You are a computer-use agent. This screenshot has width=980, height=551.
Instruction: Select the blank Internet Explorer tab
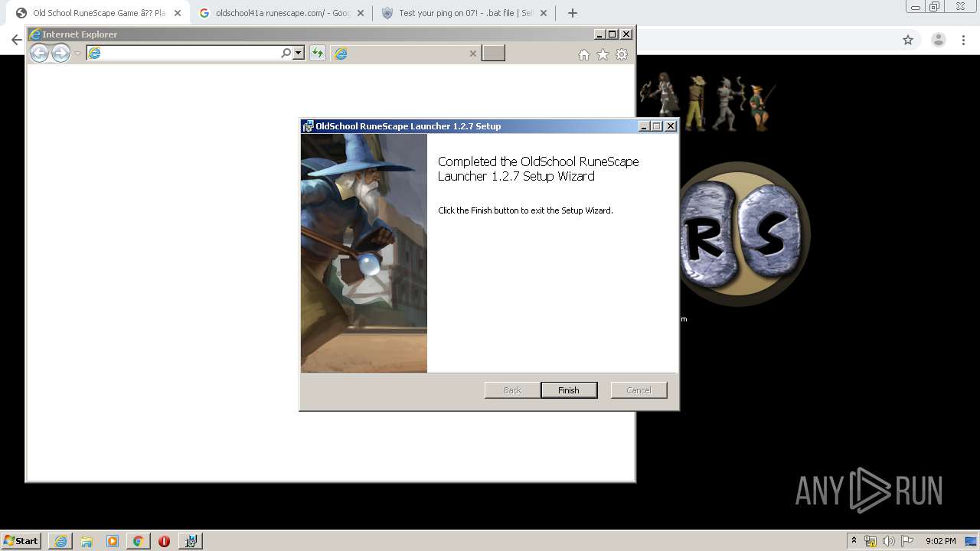tap(406, 53)
